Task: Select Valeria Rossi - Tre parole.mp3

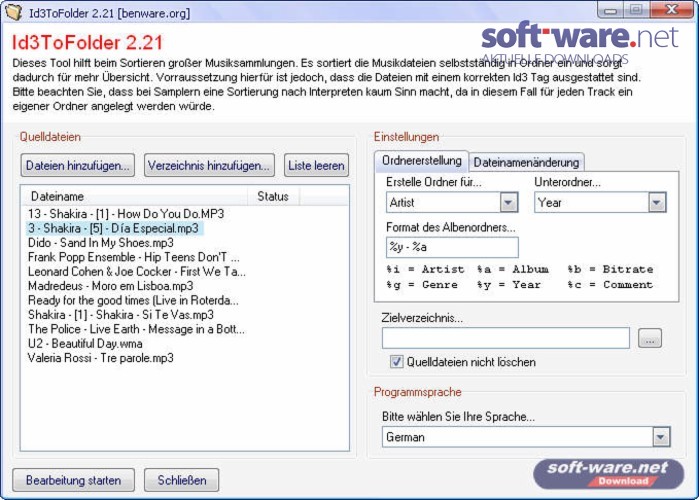Action: (101, 358)
